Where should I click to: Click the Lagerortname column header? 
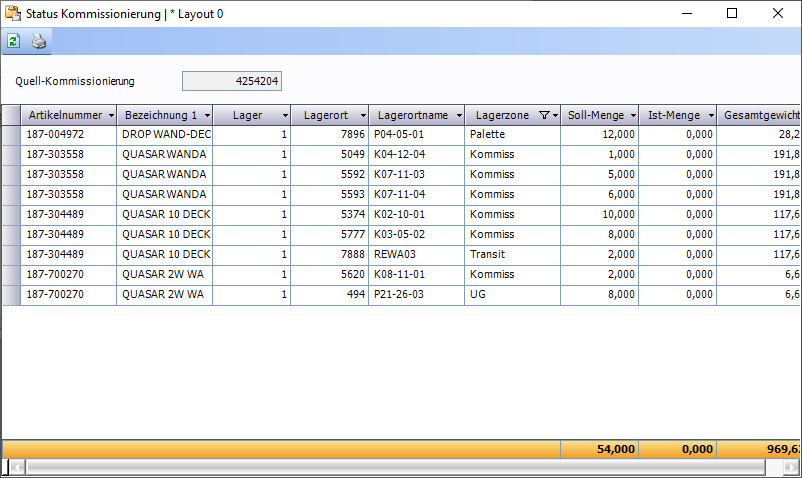(414, 115)
